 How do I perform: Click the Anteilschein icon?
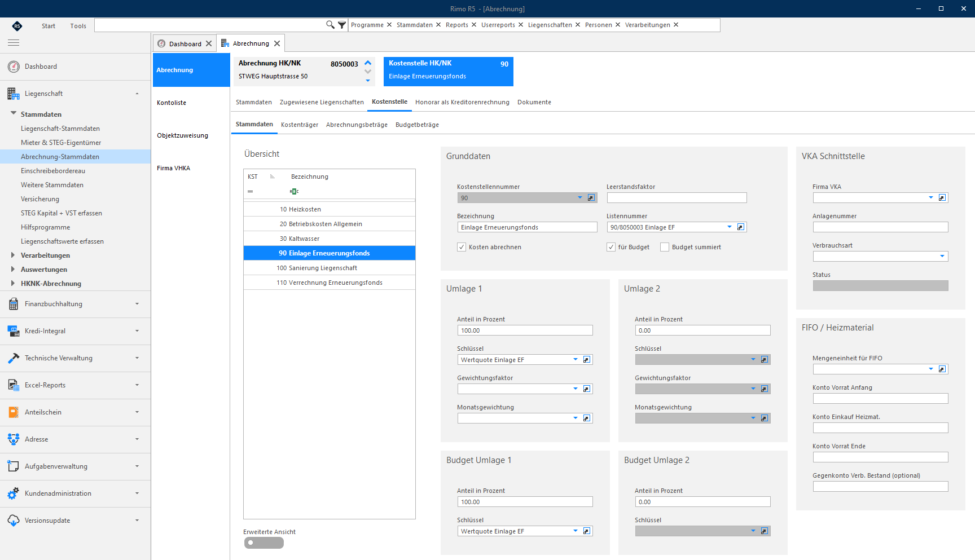[14, 412]
